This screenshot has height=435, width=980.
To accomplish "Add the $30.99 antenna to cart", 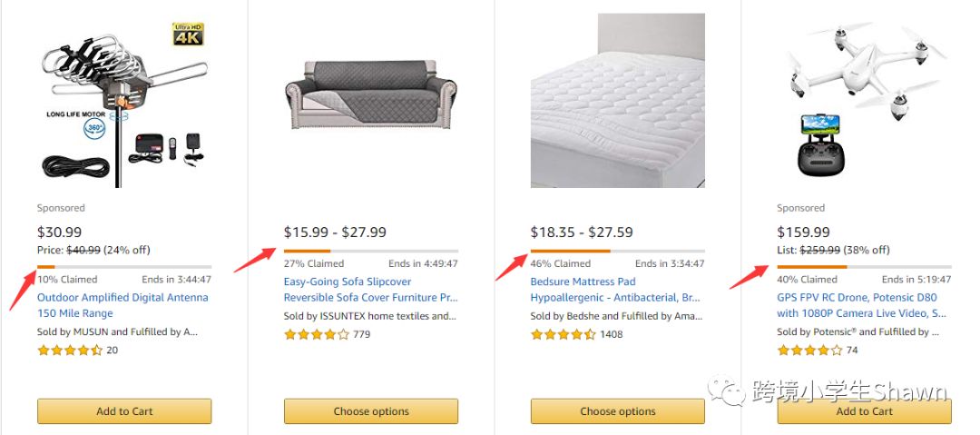I will point(124,411).
